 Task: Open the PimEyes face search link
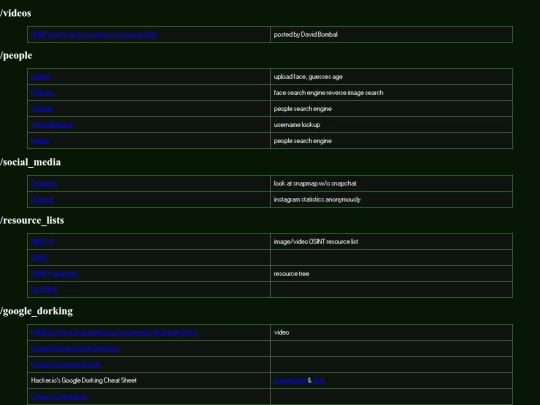(42, 93)
